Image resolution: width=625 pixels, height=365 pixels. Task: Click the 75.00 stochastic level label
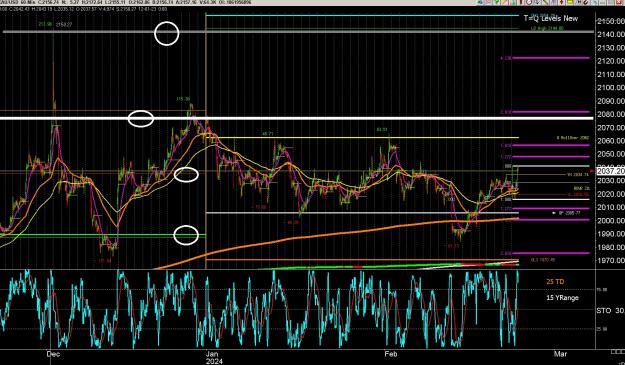[601, 290]
